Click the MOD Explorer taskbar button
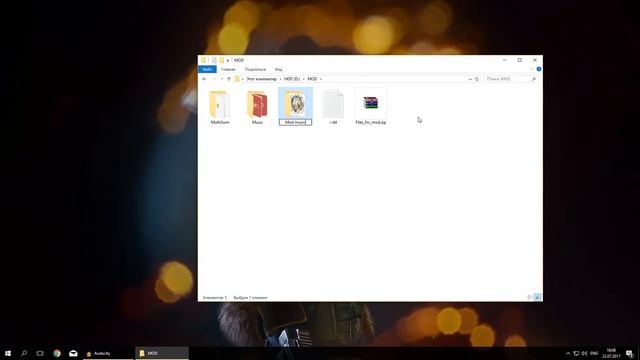This screenshot has width=640, height=360. tap(162, 353)
